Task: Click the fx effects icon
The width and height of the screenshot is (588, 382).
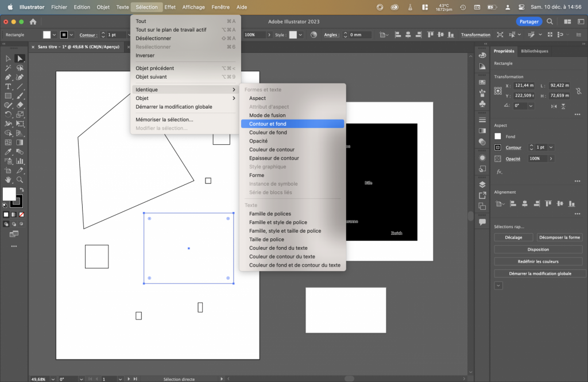Action: tap(499, 171)
